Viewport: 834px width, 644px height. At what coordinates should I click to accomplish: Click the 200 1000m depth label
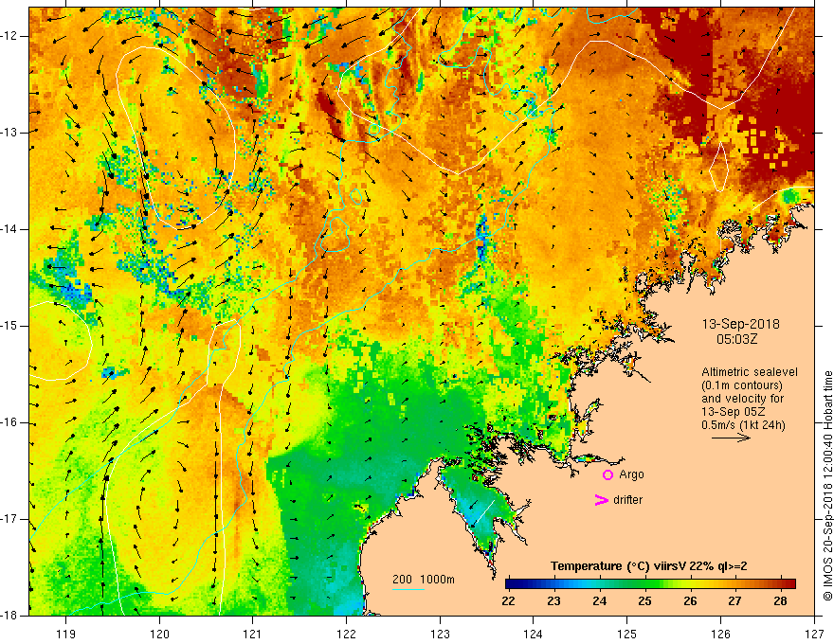click(424, 580)
